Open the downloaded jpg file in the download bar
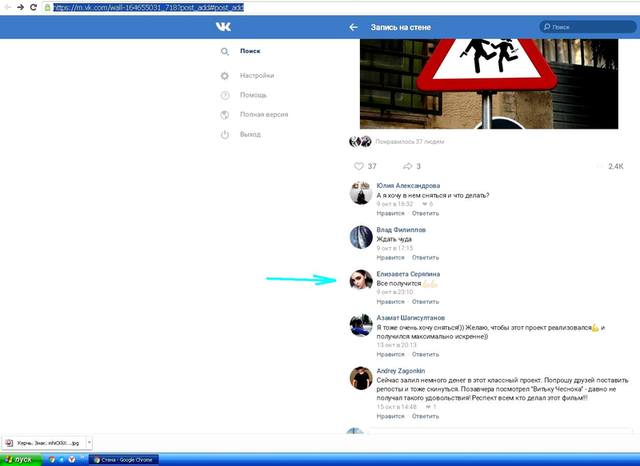 click(x=44, y=443)
